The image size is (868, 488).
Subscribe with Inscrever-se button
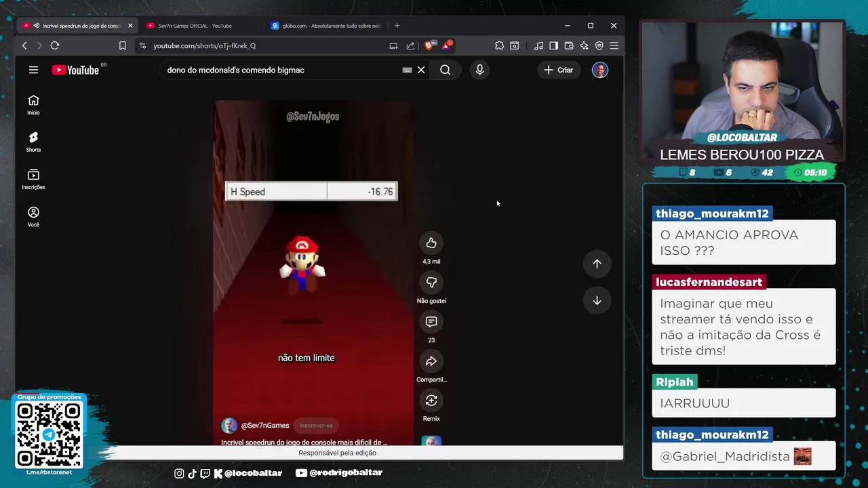pyautogui.click(x=316, y=426)
